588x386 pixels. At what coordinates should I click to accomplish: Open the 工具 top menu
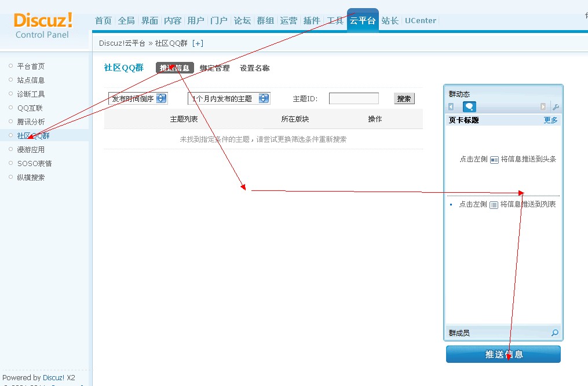pyautogui.click(x=335, y=21)
